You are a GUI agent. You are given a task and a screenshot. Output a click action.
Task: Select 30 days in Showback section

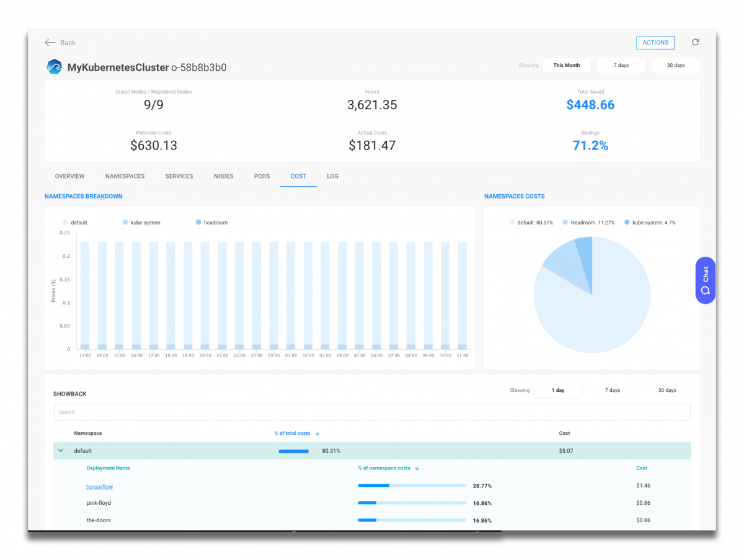(667, 390)
